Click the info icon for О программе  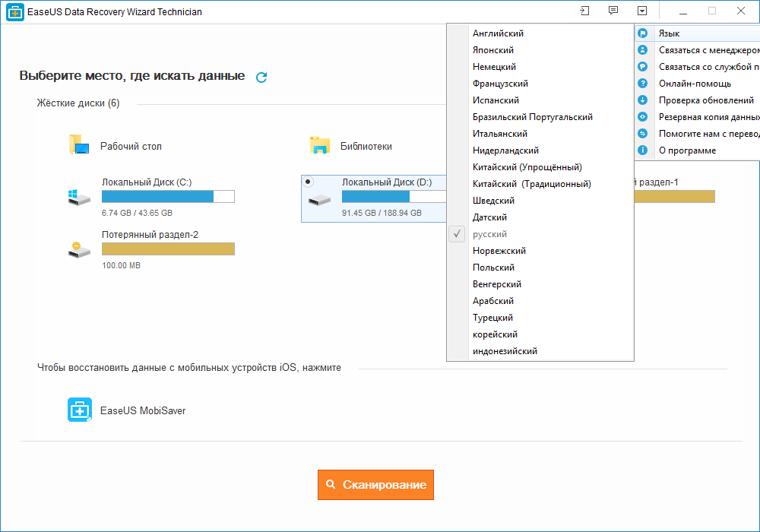tap(643, 150)
